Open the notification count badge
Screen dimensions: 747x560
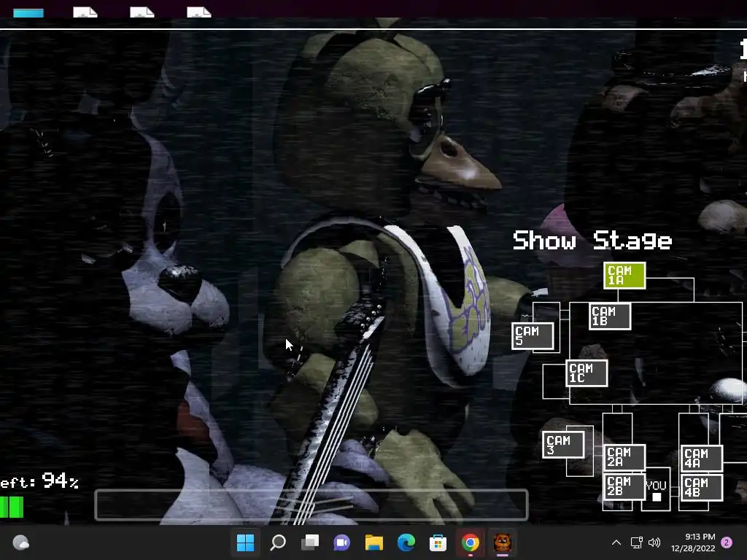click(x=727, y=542)
